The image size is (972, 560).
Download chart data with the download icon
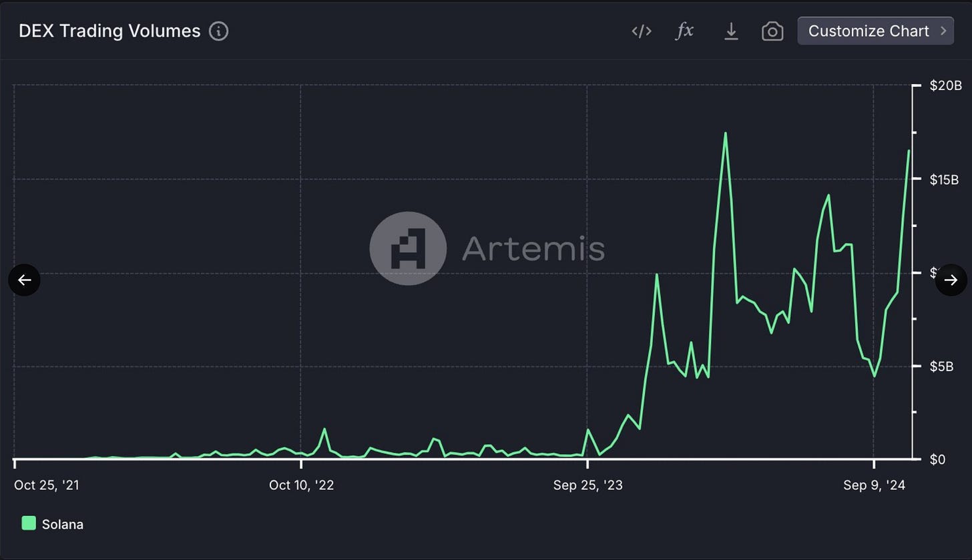point(731,31)
